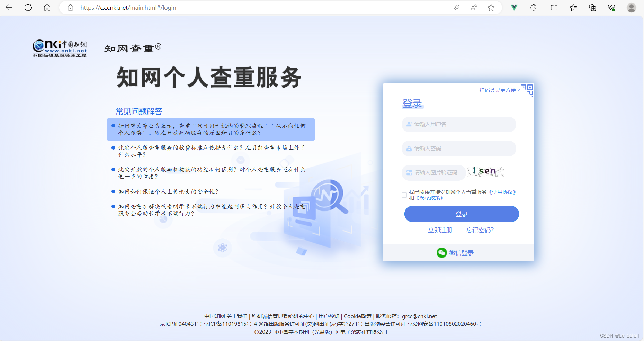Open 京ICP备11019815号-4 footer link
Screen dimensions: 644x341
pos(230,324)
